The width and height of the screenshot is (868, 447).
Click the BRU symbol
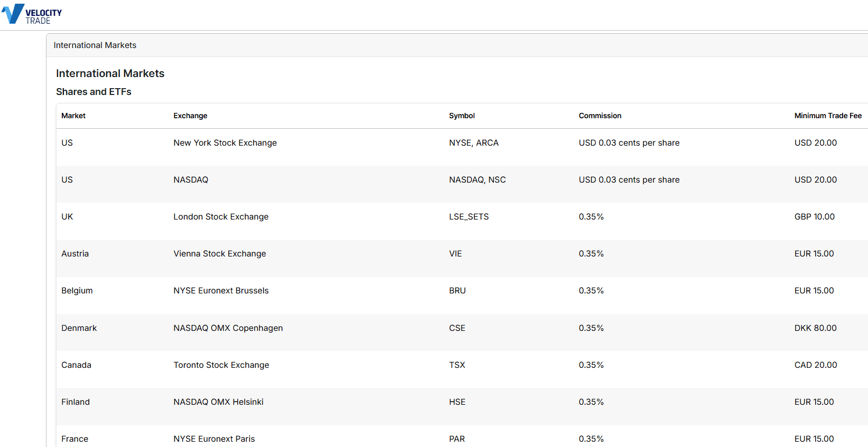click(458, 291)
